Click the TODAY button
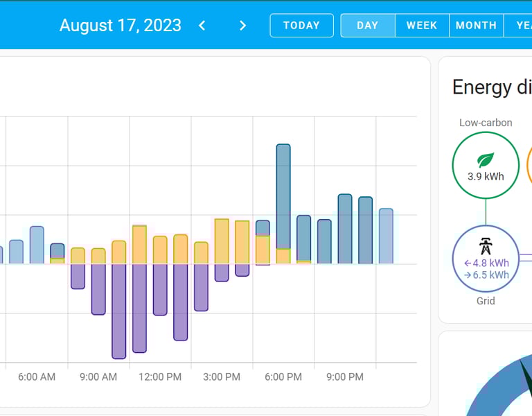The width and height of the screenshot is (532, 416). pyautogui.click(x=301, y=26)
